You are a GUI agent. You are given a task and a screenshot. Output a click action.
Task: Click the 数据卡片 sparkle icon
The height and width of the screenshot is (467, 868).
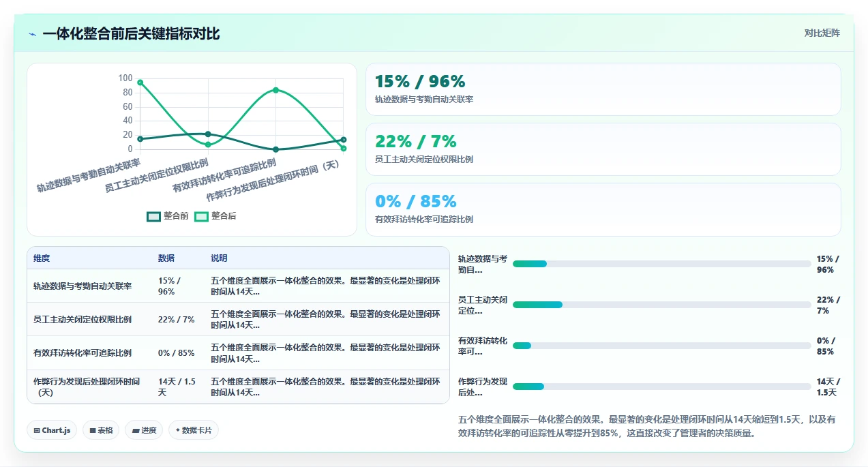177,430
